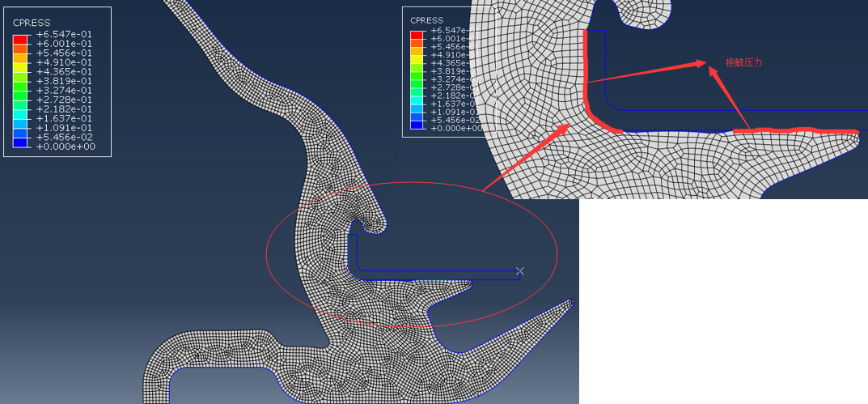The height and width of the screenshot is (404, 868).
Task: Click the dark blue bottom swatch in left legend
Action: [20, 142]
